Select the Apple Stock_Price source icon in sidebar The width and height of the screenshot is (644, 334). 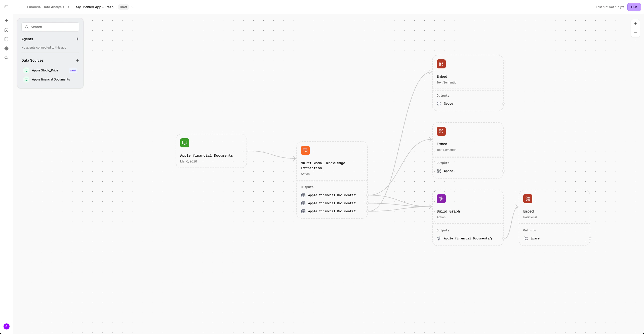[x=26, y=70]
